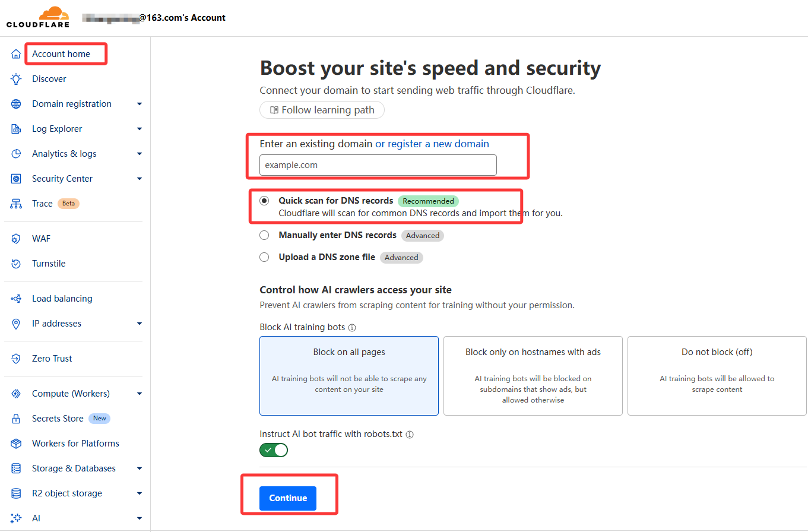Click the Workers for Platforms cube icon

pos(16,444)
